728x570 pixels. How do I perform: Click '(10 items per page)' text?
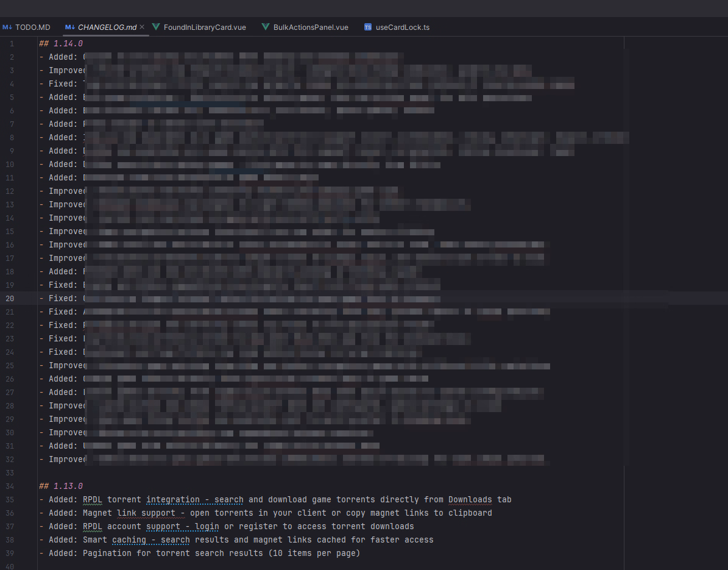(x=314, y=554)
